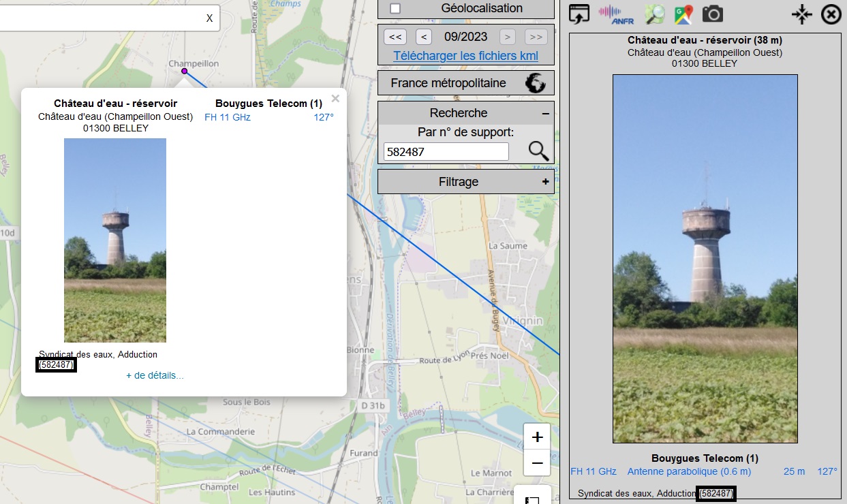Enable the Géolocalisation checkbox
The height and width of the screenshot is (504, 847).
coord(395,9)
